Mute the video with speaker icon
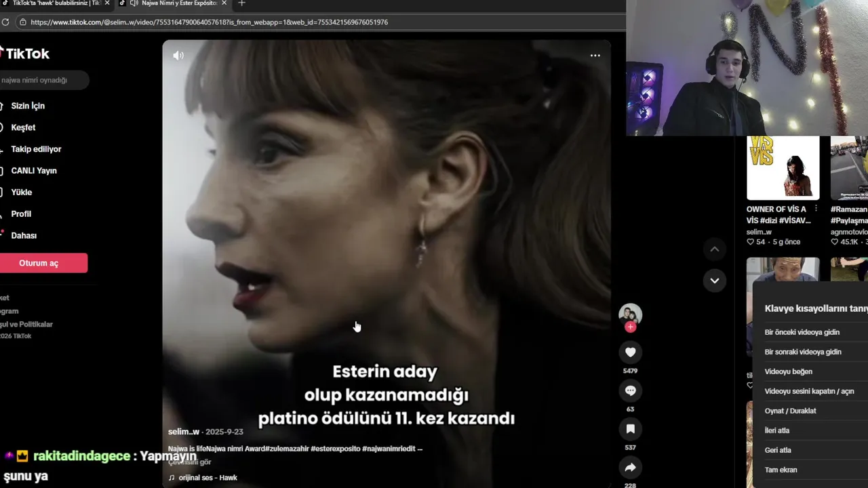 [178, 56]
